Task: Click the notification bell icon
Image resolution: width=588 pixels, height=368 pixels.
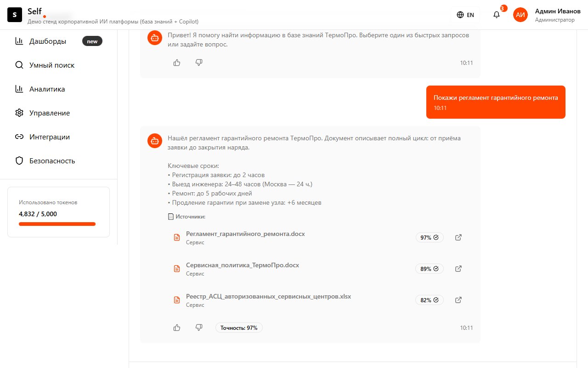Action: (497, 15)
